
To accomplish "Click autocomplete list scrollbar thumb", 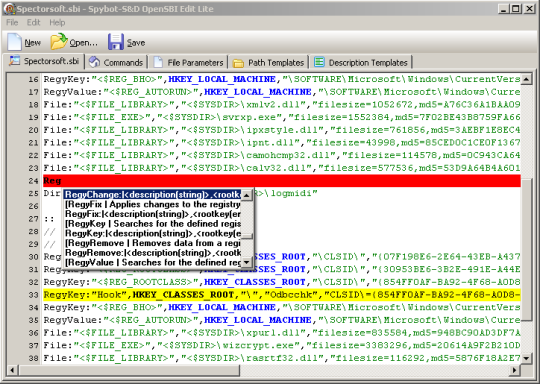I will point(247,236).
